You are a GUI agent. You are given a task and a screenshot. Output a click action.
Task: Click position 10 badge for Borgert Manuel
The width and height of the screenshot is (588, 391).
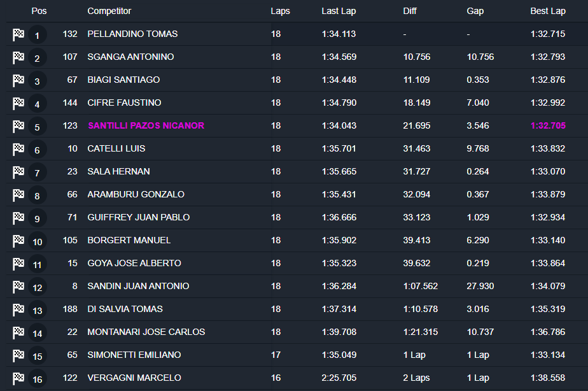point(37,242)
